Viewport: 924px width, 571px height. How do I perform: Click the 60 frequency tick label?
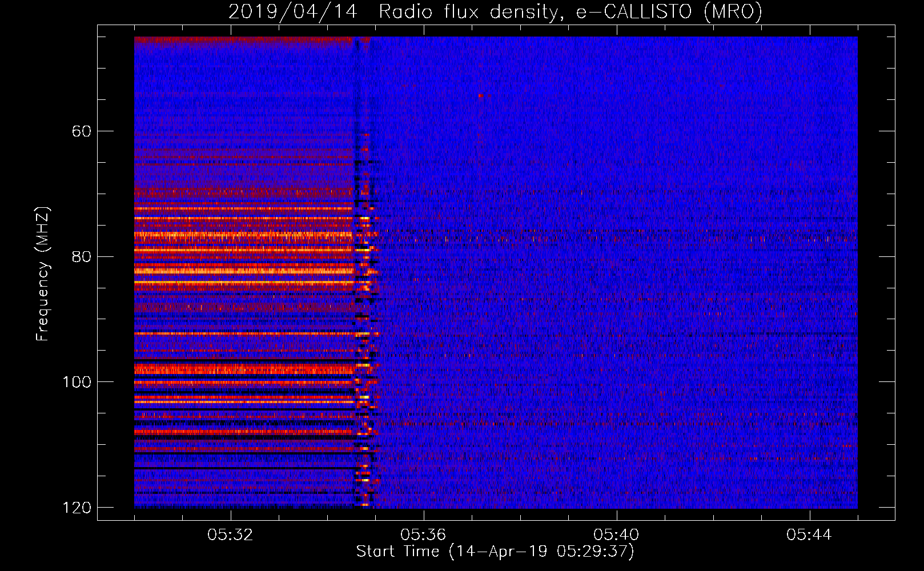click(82, 131)
